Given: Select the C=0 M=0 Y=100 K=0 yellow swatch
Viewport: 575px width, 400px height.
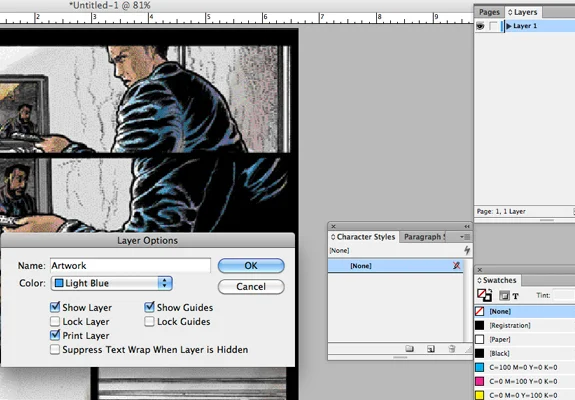Looking at the screenshot, I should (524, 395).
